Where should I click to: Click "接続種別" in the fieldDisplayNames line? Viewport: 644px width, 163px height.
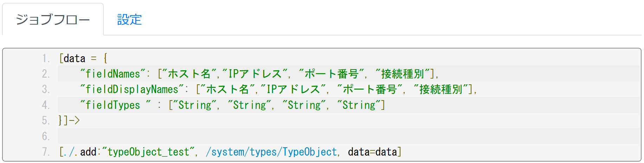441,89
